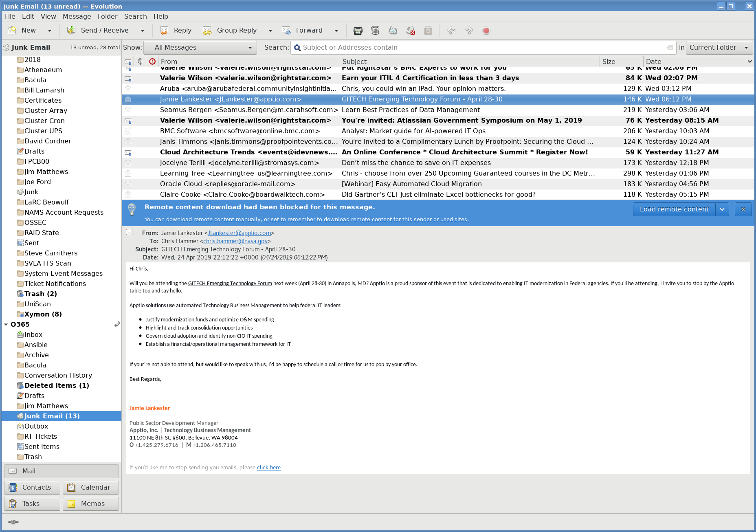
Task: Click the red Stop operation icon
Action: click(486, 31)
